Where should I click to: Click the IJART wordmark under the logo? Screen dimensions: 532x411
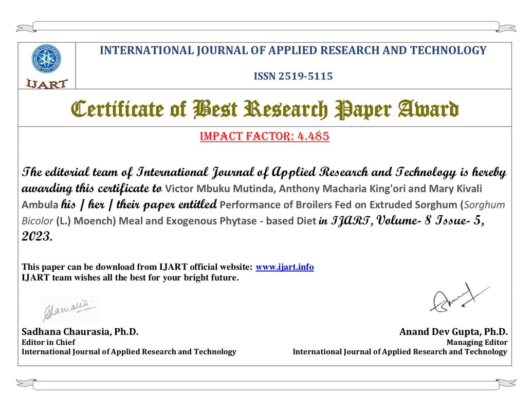tap(47, 84)
